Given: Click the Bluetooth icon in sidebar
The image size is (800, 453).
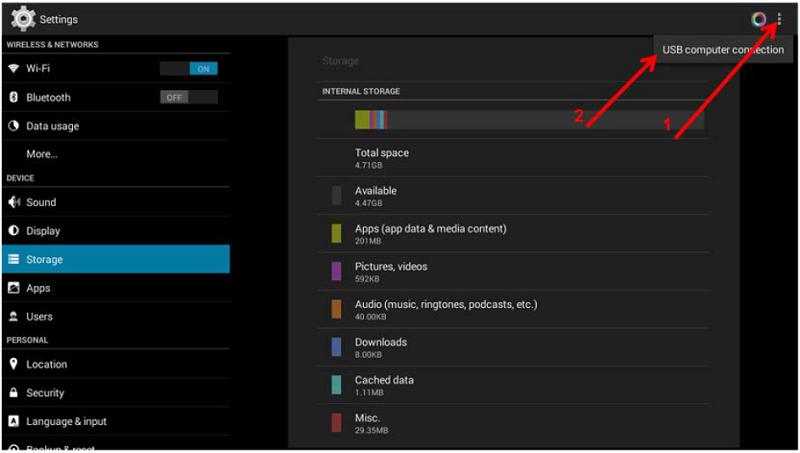Looking at the screenshot, I should tap(14, 97).
